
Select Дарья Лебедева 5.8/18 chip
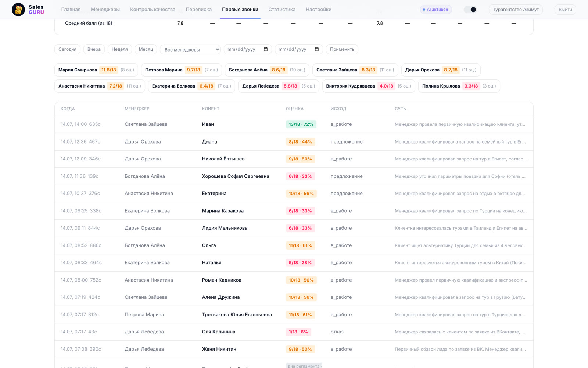pyautogui.click(x=279, y=86)
